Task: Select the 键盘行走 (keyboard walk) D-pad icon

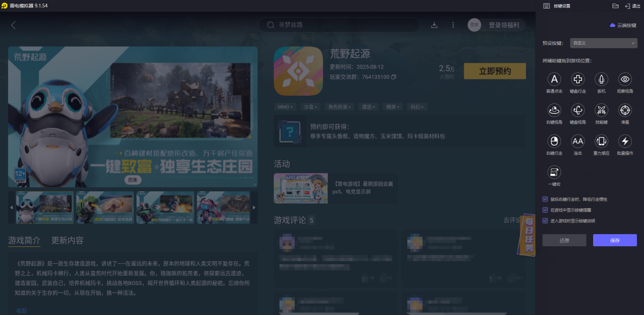Action: coord(578,79)
